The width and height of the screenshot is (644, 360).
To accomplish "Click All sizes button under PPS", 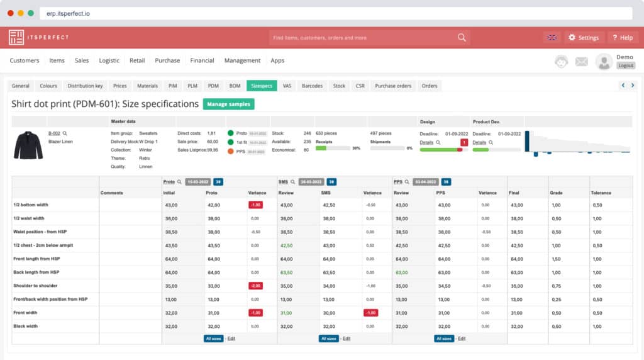I will click(x=444, y=339).
